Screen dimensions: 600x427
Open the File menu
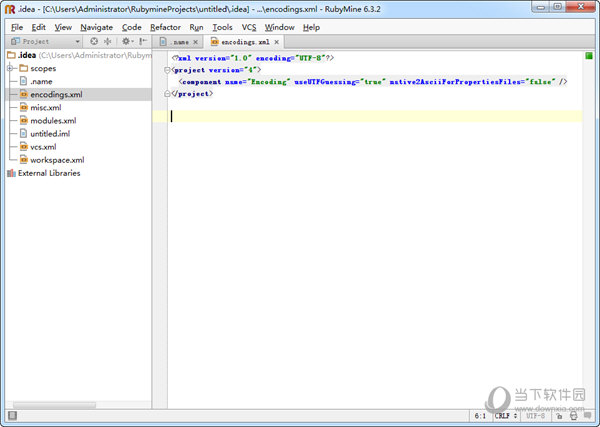17,28
